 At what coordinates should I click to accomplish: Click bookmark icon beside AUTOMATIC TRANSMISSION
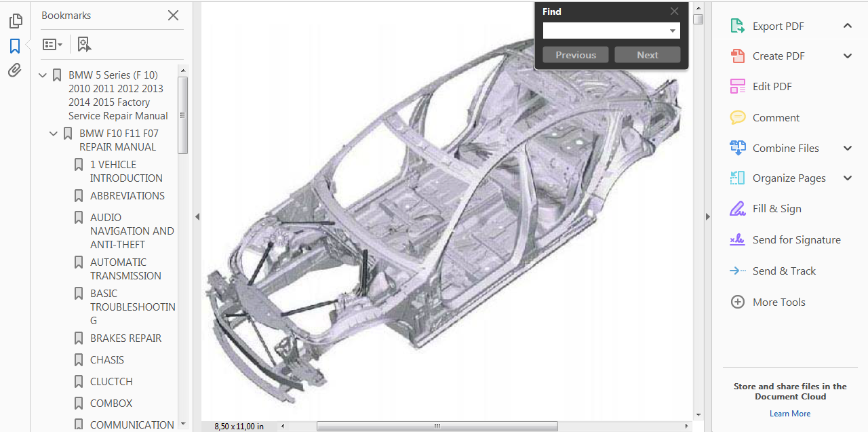79,262
